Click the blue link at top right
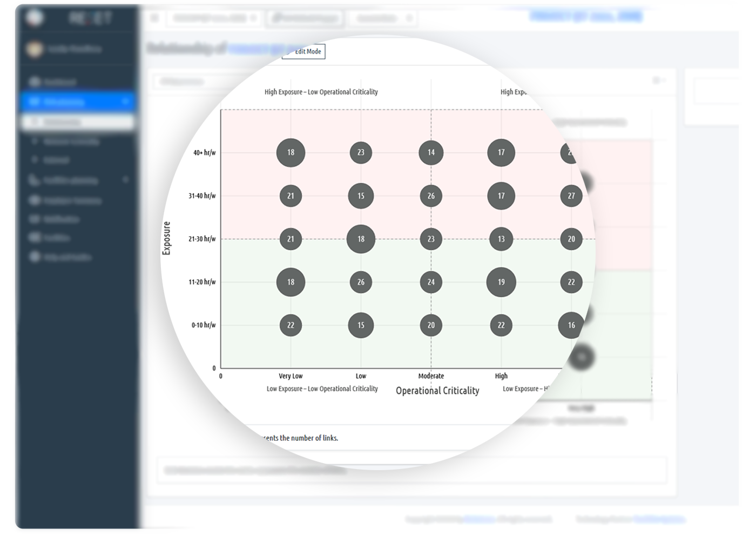 pos(586,16)
